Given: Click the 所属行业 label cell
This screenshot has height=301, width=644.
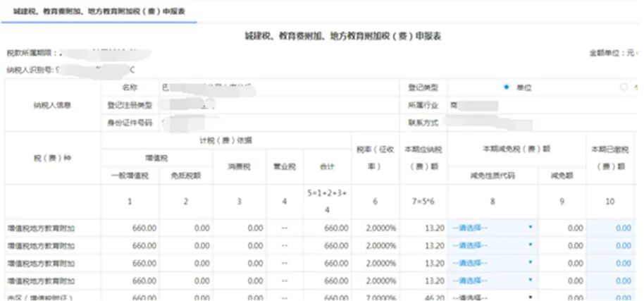Looking at the screenshot, I should pyautogui.click(x=423, y=105).
